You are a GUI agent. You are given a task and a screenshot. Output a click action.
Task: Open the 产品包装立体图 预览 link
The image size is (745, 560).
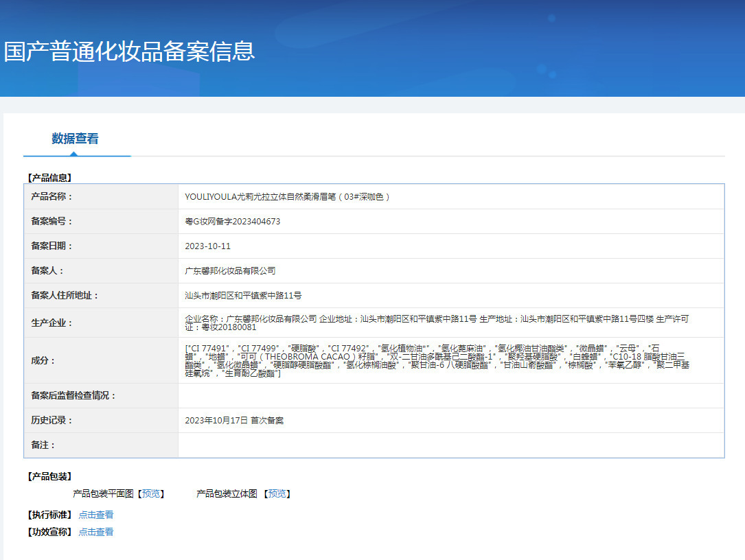point(277,494)
